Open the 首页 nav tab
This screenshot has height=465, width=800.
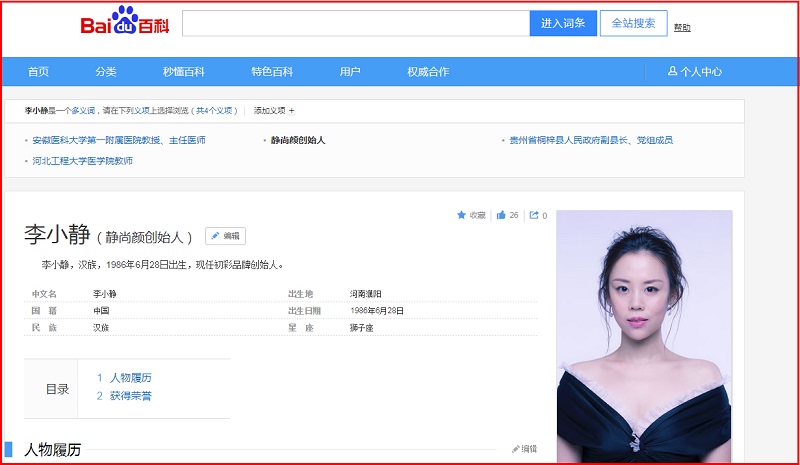[38, 72]
